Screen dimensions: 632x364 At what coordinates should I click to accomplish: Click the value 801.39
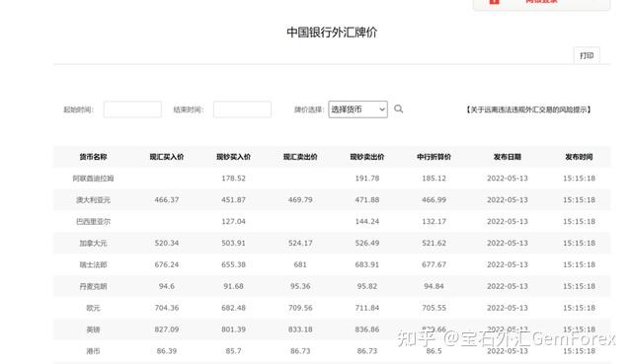(x=233, y=329)
